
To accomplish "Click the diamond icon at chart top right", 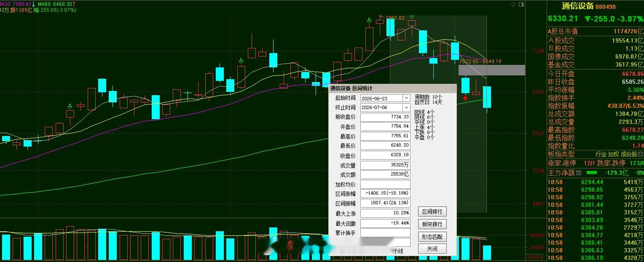I will pos(513,5).
